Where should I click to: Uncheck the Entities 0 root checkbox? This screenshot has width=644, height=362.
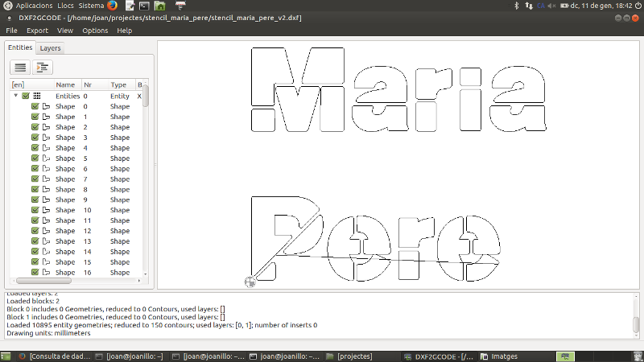(26, 96)
